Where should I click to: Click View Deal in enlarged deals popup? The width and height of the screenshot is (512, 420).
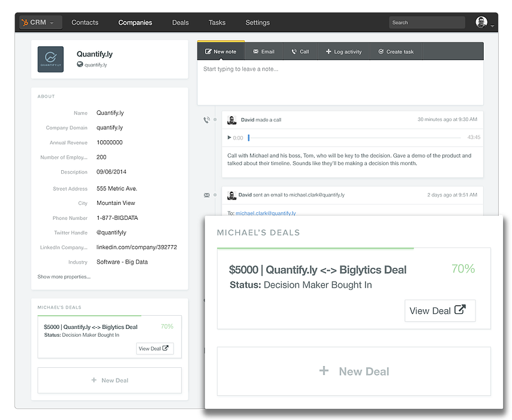(x=440, y=310)
